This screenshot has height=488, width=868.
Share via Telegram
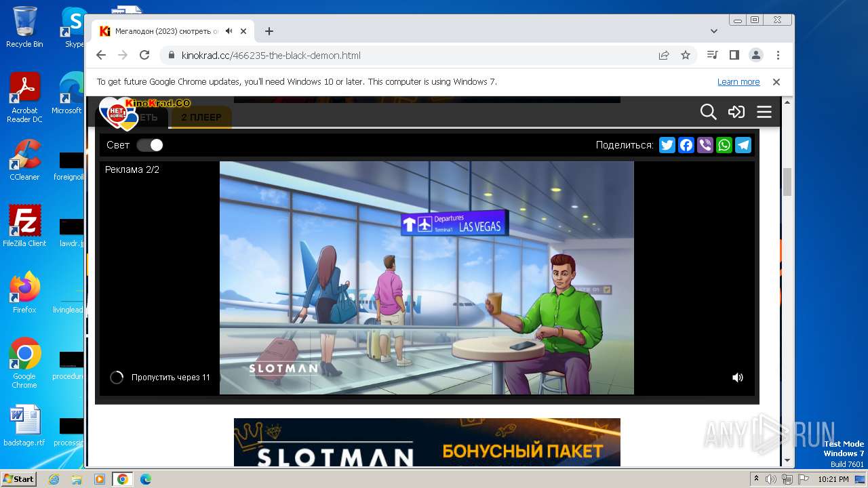coord(743,145)
